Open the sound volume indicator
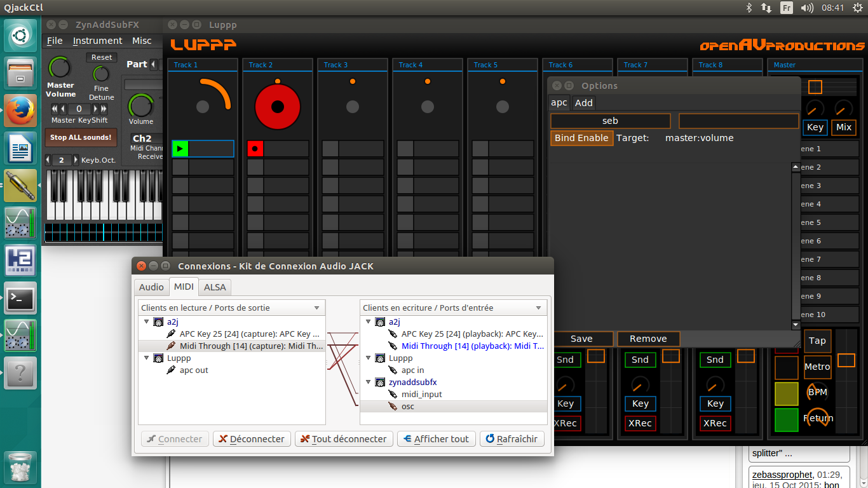This screenshot has width=868, height=488. coord(807,8)
